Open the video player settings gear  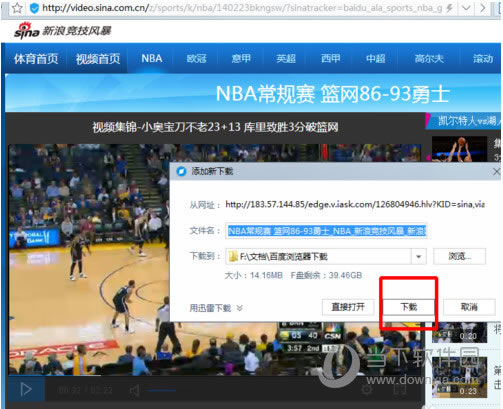[367, 390]
